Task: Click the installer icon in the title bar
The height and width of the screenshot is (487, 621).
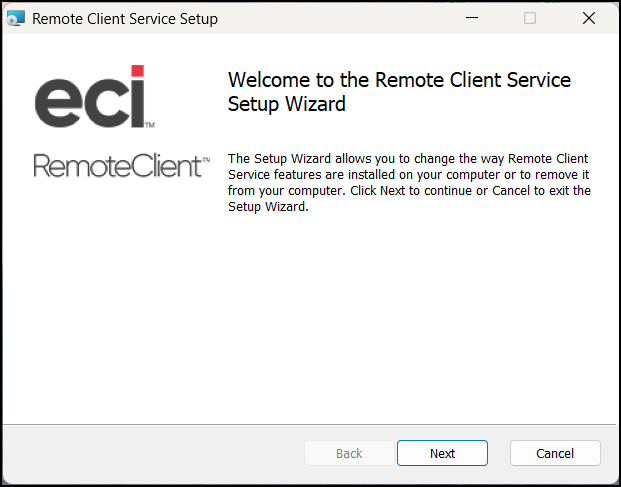Action: 16,18
